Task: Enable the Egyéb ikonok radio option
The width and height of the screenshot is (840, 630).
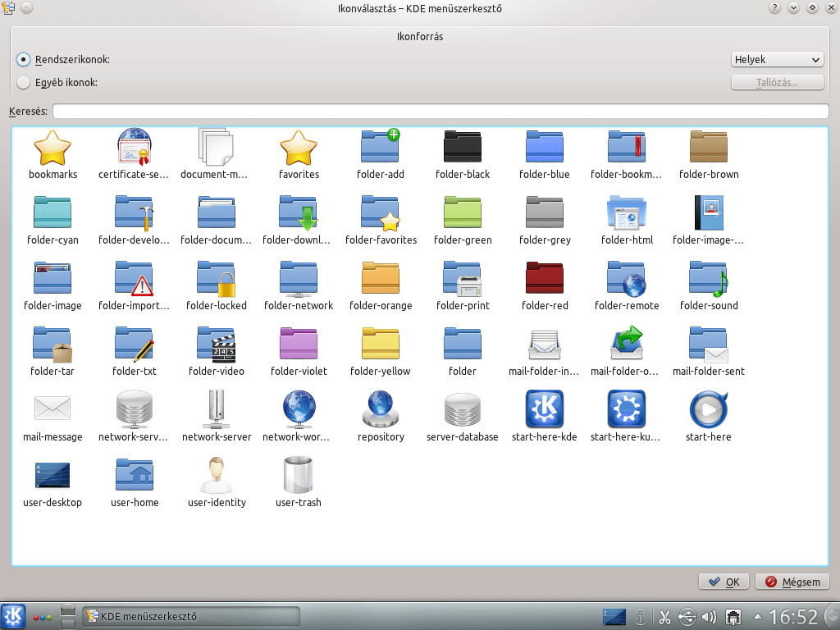Action: 24,82
